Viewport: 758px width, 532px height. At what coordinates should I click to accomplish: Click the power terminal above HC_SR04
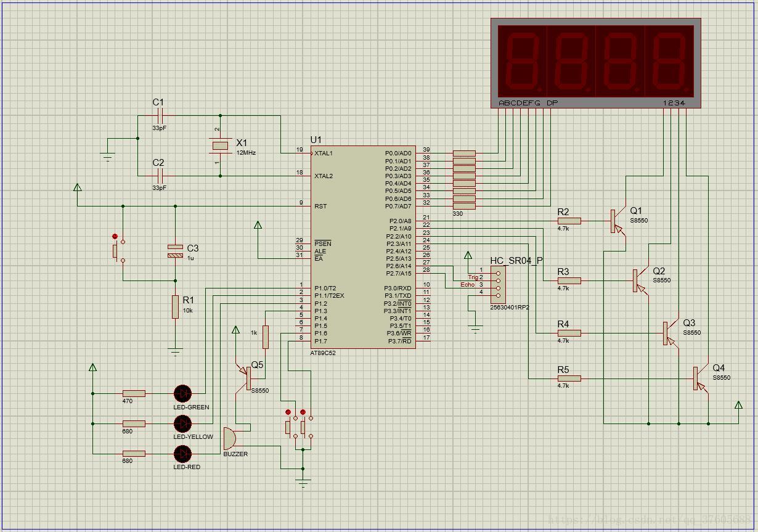pos(468,256)
